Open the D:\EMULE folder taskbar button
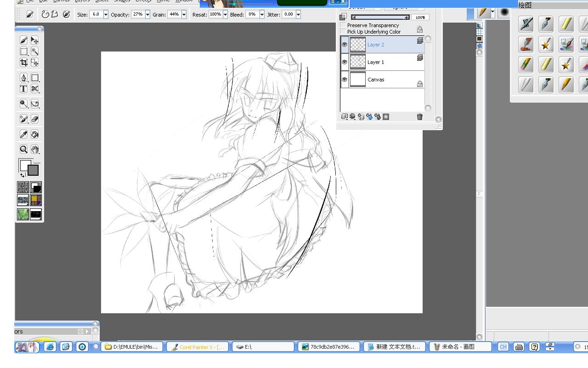This screenshot has width=588, height=368. (x=132, y=347)
